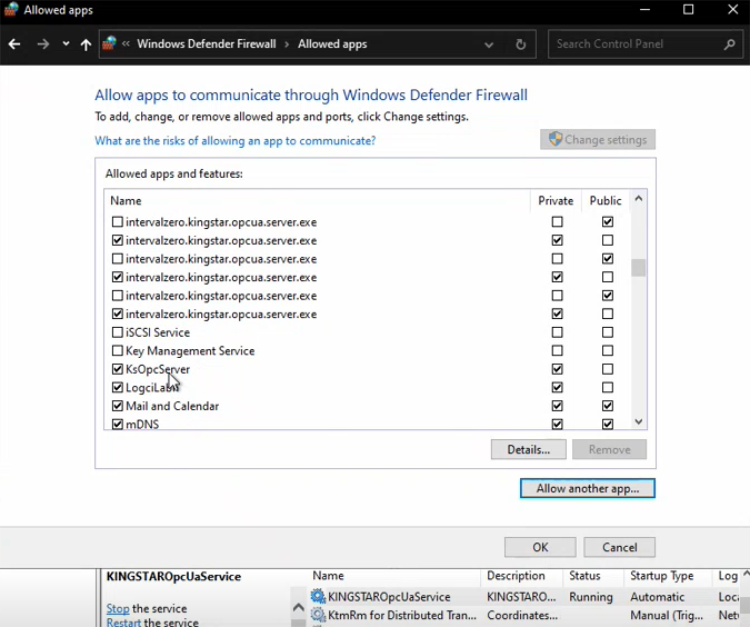750x627 pixels.
Task: Click the Private column header
Action: [x=555, y=200]
